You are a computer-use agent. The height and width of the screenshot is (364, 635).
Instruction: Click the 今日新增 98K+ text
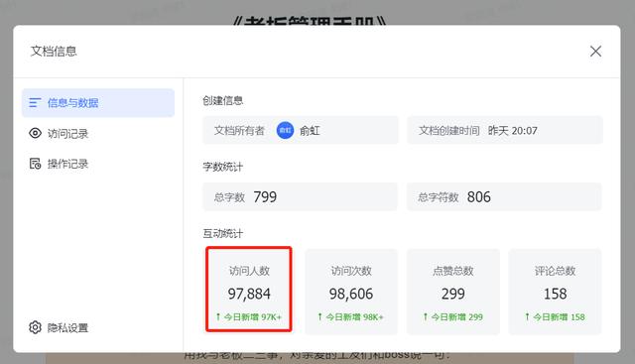[x=354, y=317]
